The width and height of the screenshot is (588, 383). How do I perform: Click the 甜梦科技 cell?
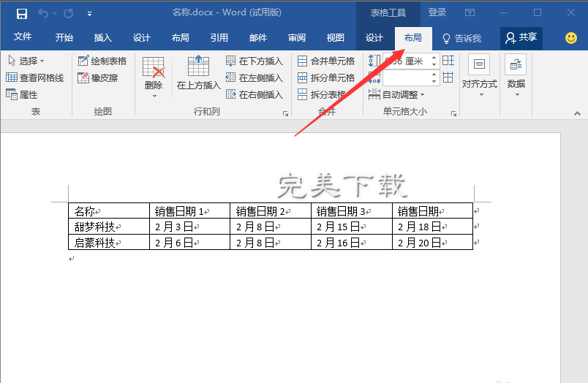[109, 227]
